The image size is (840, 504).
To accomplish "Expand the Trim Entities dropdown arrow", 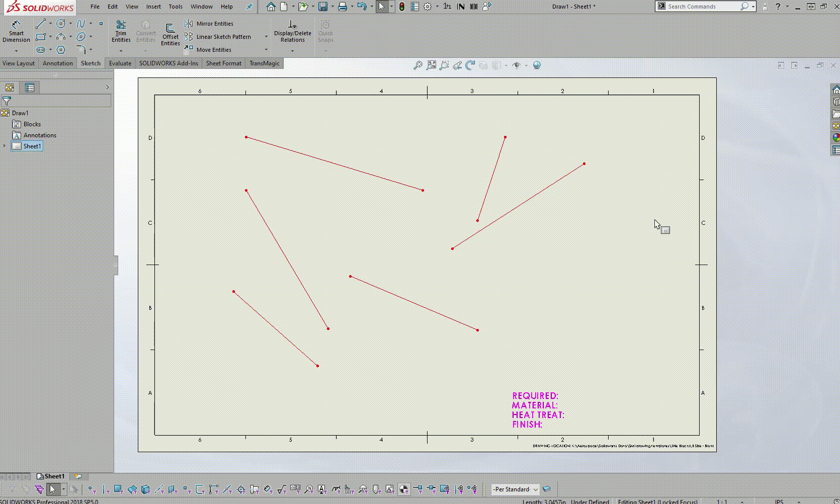I will [121, 50].
